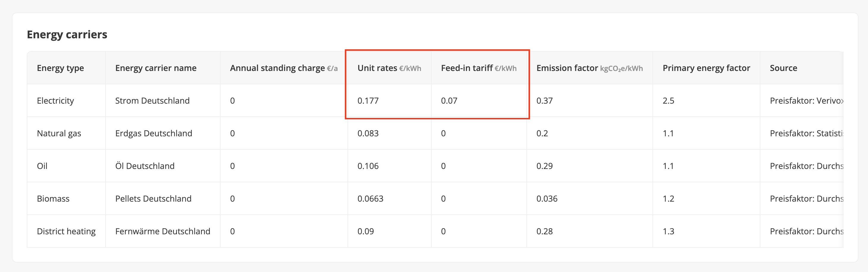Click the Source column header
The image size is (868, 272).
[x=783, y=68]
